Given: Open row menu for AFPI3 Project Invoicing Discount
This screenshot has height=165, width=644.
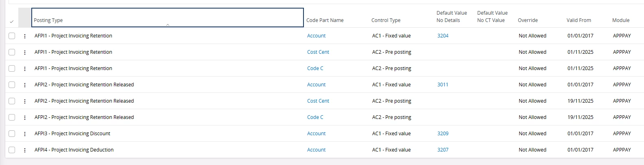Looking at the screenshot, I should [25, 134].
